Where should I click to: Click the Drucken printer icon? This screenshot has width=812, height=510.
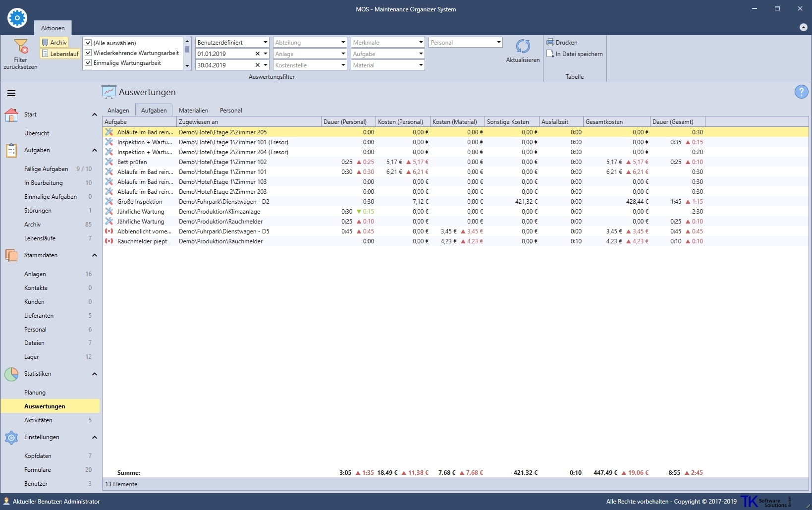550,43
